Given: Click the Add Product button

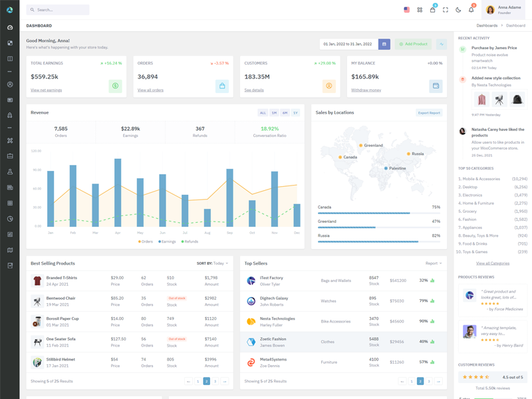Looking at the screenshot, I should [413, 44].
